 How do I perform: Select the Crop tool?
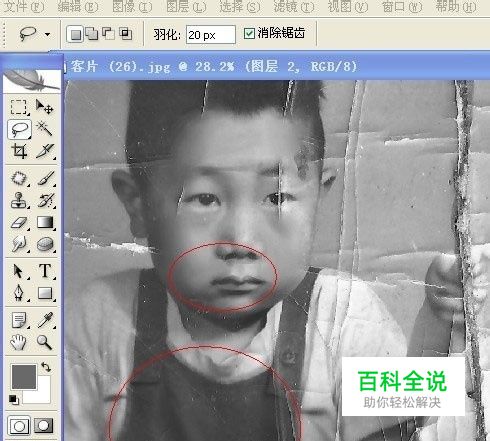[19, 151]
